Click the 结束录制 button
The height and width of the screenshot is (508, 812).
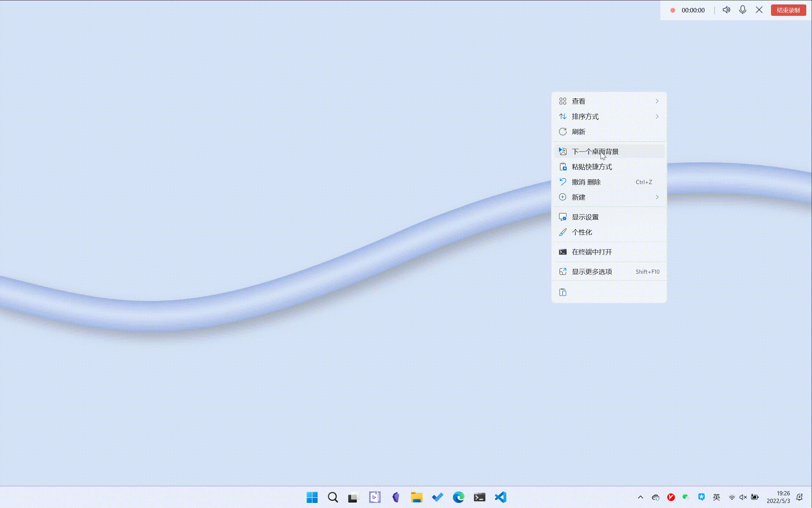tap(788, 10)
